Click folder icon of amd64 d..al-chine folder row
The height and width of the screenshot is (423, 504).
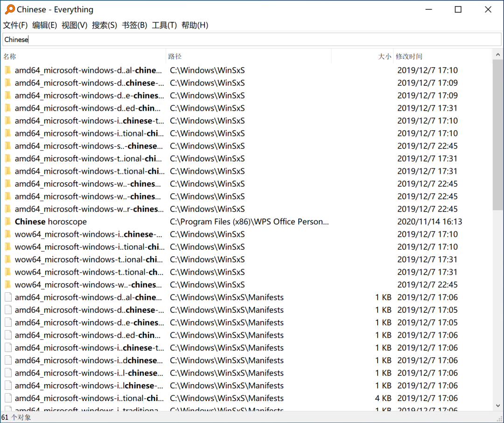click(8, 70)
